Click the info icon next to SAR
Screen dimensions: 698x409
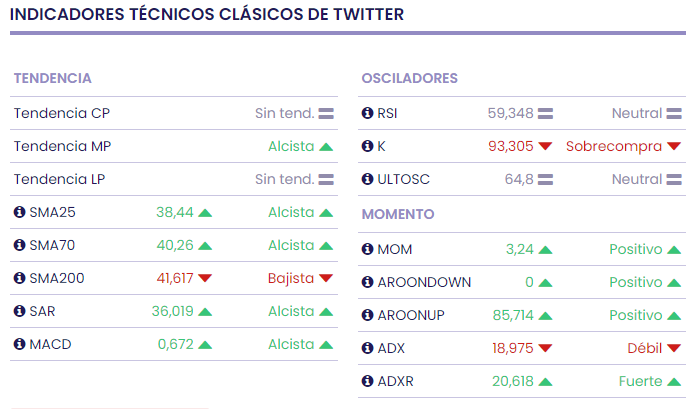(19, 311)
